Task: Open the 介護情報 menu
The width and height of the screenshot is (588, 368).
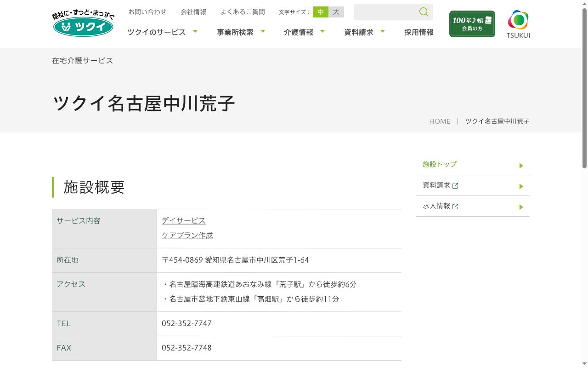Action: pos(299,32)
